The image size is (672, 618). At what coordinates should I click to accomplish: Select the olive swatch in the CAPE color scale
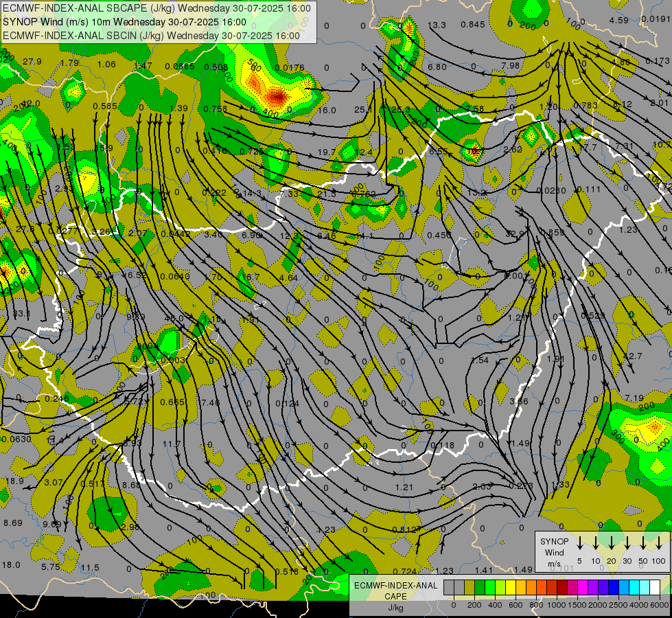(470, 588)
